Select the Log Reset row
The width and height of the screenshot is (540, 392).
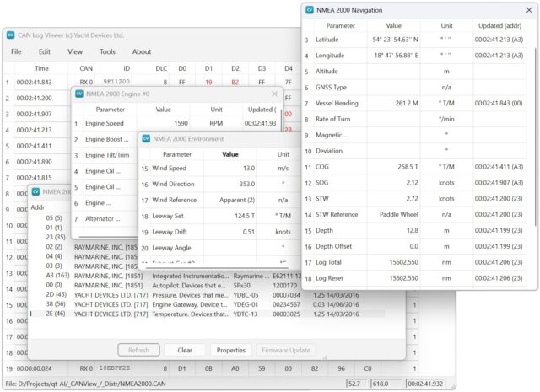tap(414, 278)
